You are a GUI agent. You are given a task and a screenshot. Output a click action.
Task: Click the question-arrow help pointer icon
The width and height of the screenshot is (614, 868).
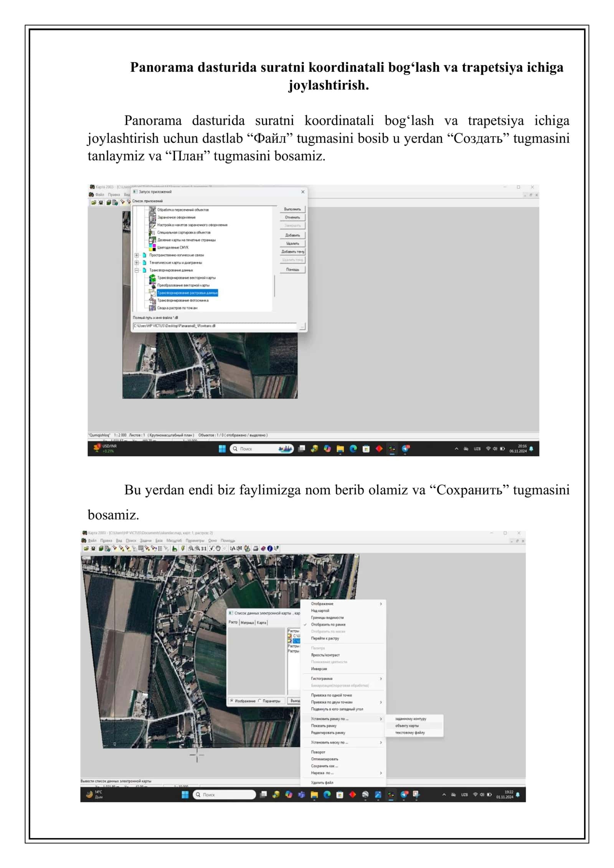coord(276,548)
